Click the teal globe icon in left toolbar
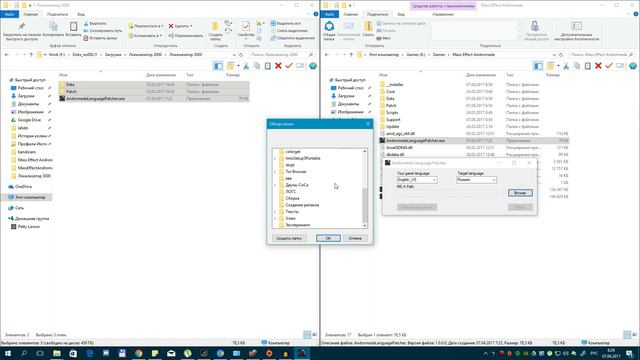 tap(313, 66)
